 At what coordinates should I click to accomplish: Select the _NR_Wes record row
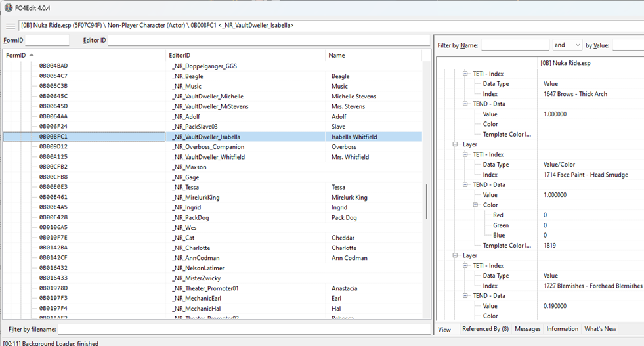point(212,228)
